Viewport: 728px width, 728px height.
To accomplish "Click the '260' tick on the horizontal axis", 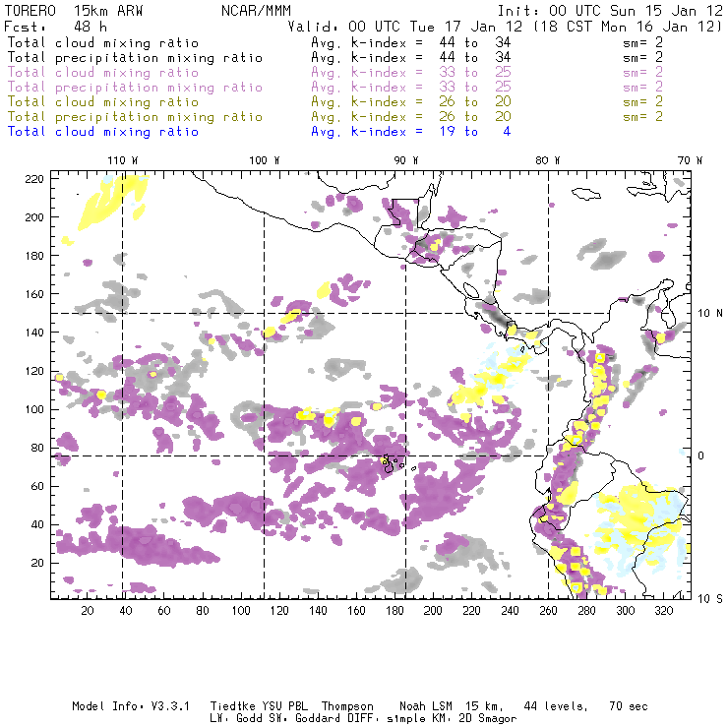I will 548,611.
